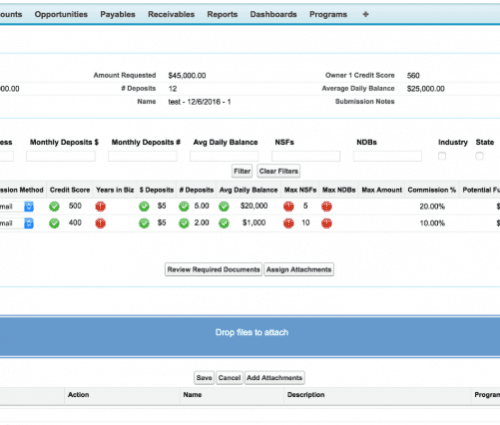Click red Max NDBs alert in 20.00% row
The height and width of the screenshot is (425, 500).
[x=327, y=206]
